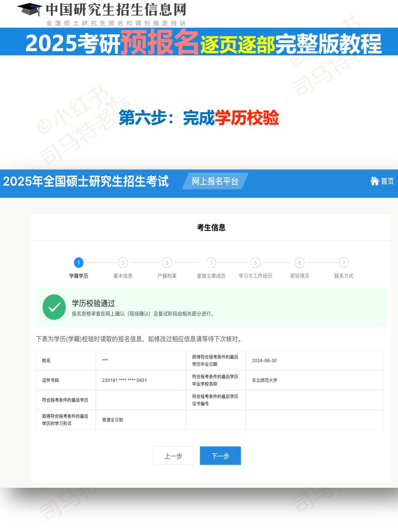
Task: Select step 3 circle above 户籍档案
Action: coord(167,263)
